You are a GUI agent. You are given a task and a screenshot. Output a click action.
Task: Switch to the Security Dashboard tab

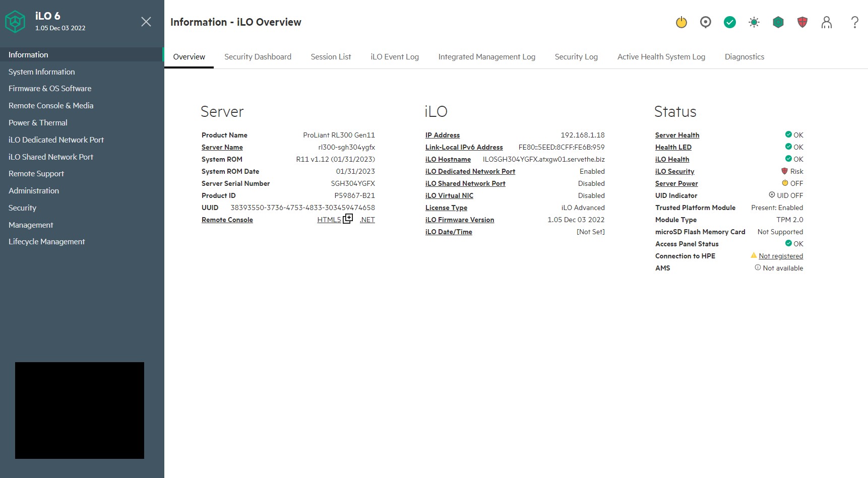click(258, 57)
